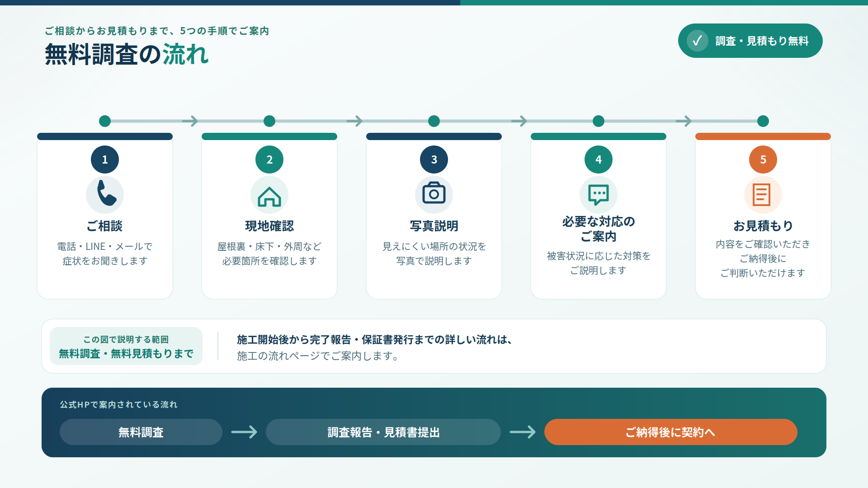Click the この図で説明する範囲 caption
The width and height of the screenshot is (868, 488).
(x=126, y=339)
